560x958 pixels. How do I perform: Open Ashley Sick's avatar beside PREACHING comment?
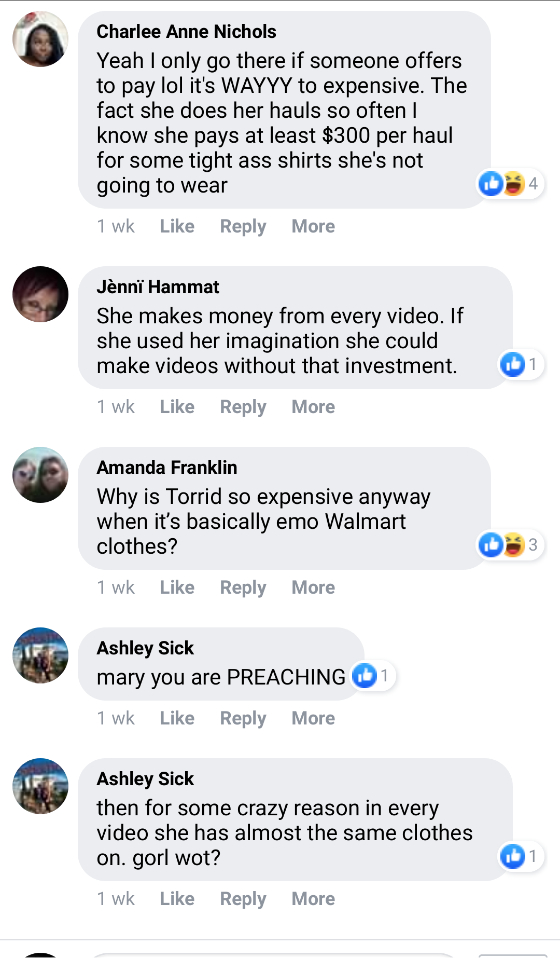click(x=40, y=655)
